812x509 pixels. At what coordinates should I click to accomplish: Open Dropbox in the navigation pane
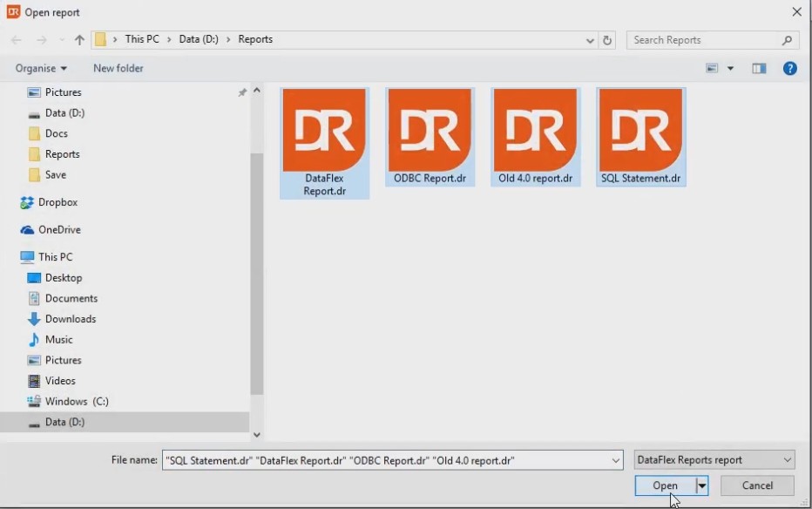pos(58,202)
